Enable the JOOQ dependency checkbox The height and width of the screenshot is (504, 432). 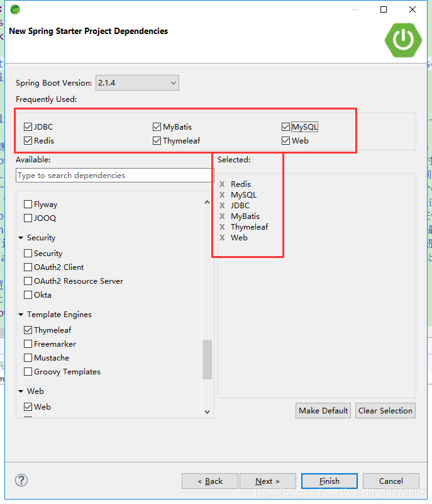tap(28, 218)
